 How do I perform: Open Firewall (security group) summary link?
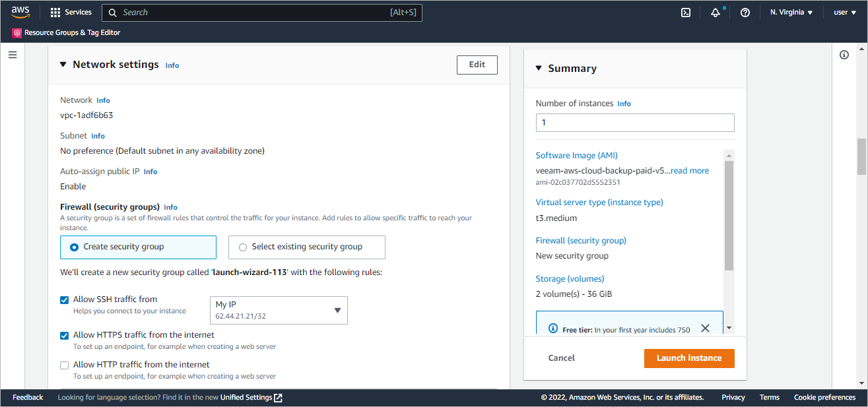click(x=581, y=241)
